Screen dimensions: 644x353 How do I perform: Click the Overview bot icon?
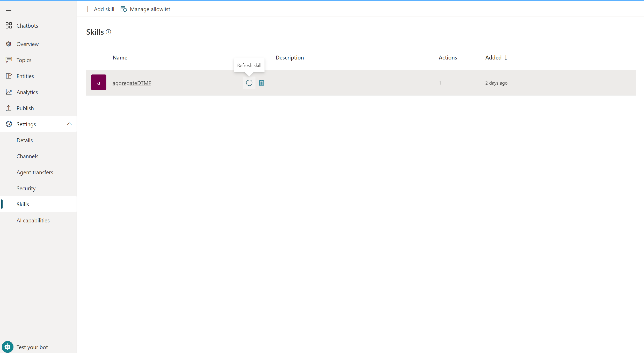(x=9, y=44)
